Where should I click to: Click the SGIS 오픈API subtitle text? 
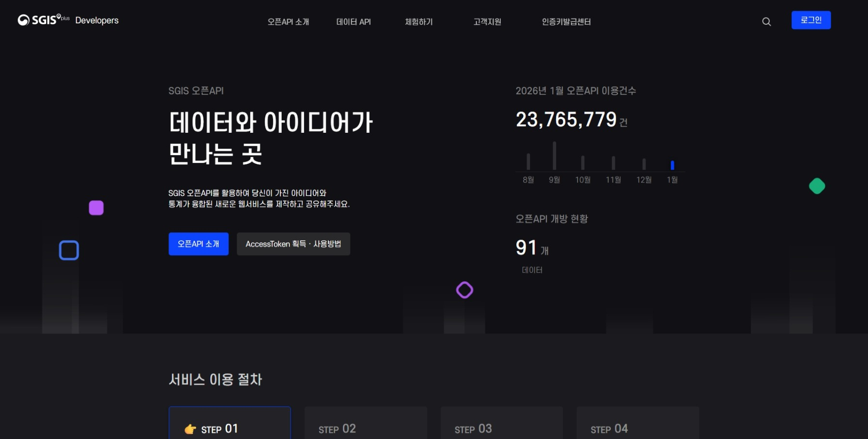(196, 91)
